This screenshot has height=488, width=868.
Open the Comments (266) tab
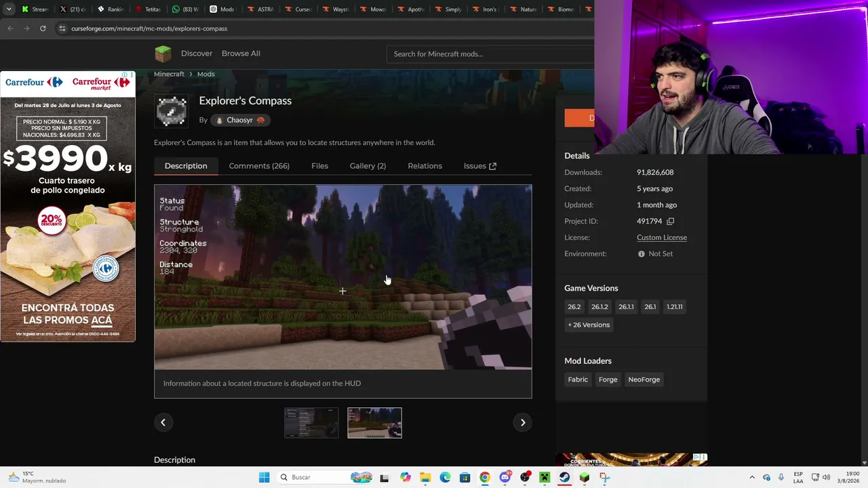coord(259,166)
